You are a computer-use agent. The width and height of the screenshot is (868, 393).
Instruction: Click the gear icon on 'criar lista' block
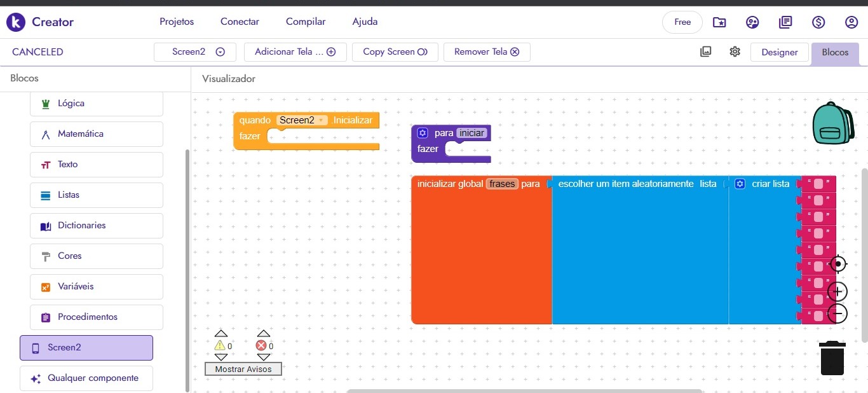click(x=740, y=184)
